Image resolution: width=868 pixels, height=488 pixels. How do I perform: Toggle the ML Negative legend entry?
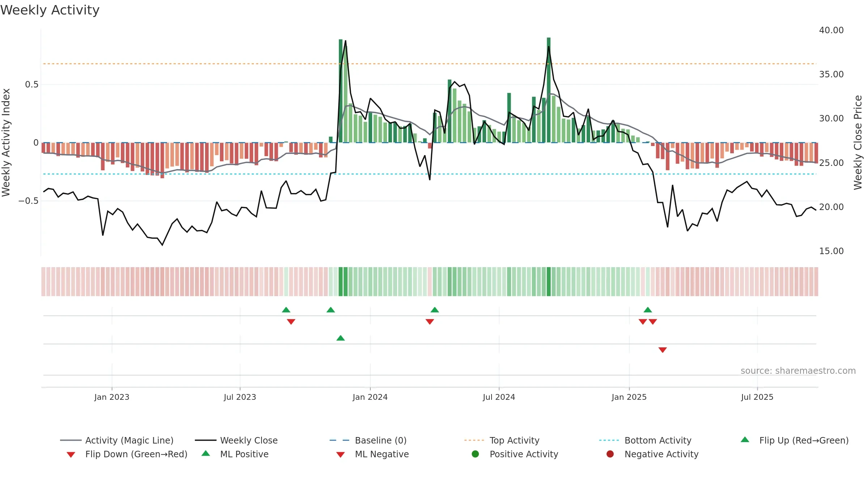[x=373, y=454]
